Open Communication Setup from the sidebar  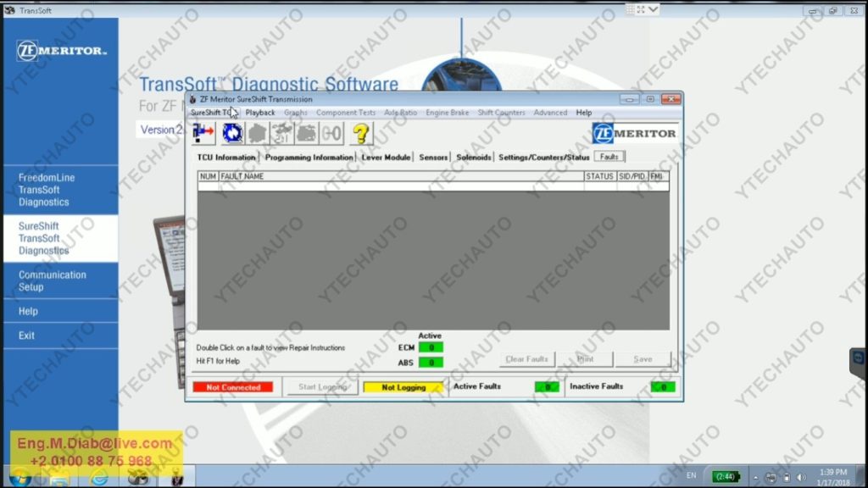point(53,281)
